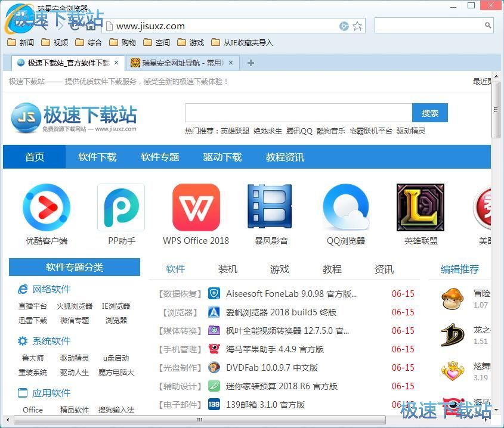The height and width of the screenshot is (428, 504).
Task: Click the vertical scrollbar down arrow
Action: 496,410
